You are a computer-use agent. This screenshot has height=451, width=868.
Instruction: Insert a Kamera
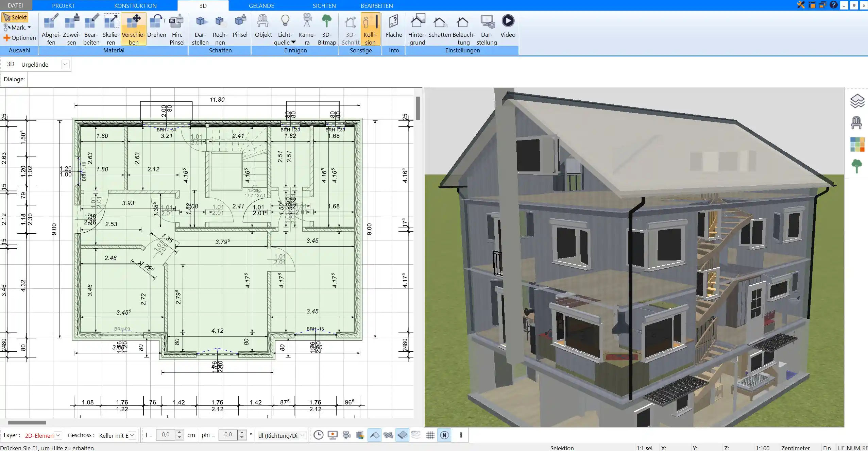(307, 29)
